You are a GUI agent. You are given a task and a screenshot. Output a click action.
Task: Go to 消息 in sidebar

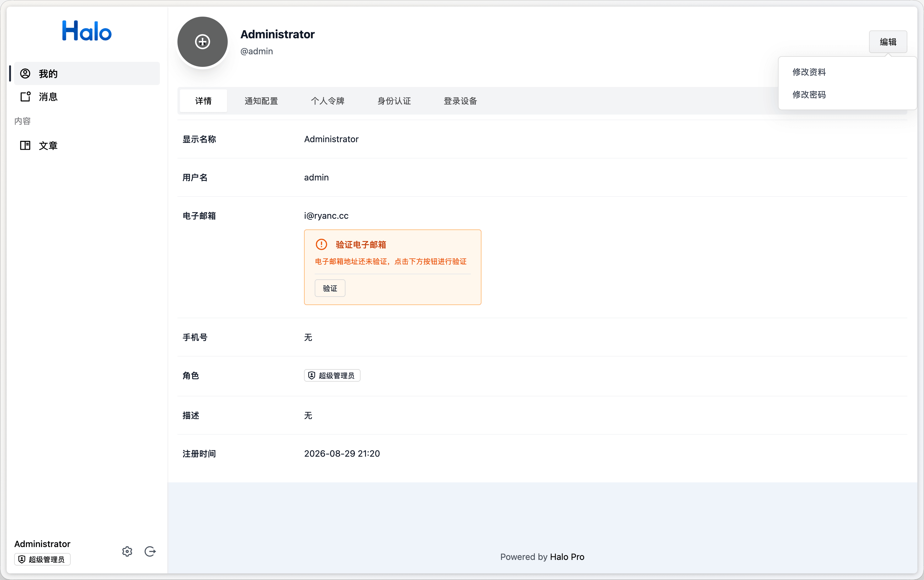pyautogui.click(x=87, y=97)
